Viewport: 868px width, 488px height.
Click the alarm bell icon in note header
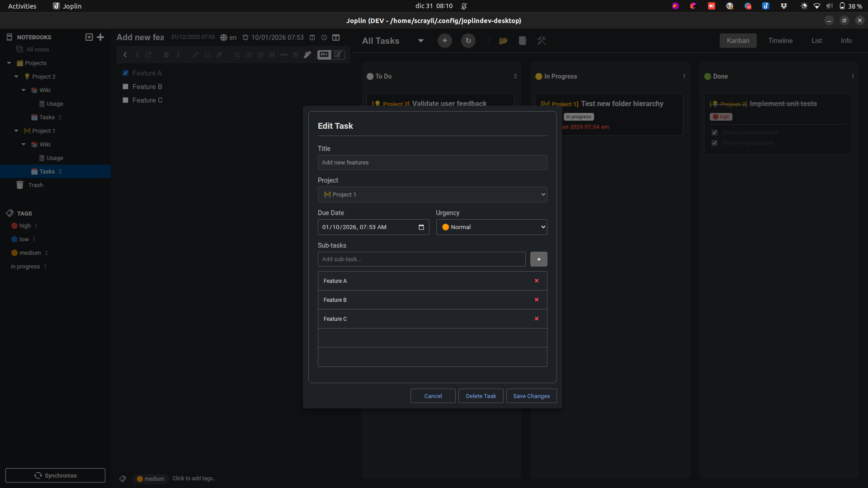tap(245, 38)
